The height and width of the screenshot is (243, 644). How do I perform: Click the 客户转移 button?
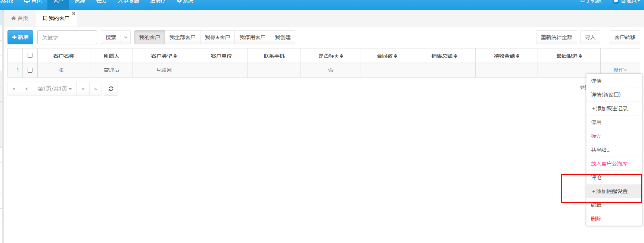[x=625, y=37]
